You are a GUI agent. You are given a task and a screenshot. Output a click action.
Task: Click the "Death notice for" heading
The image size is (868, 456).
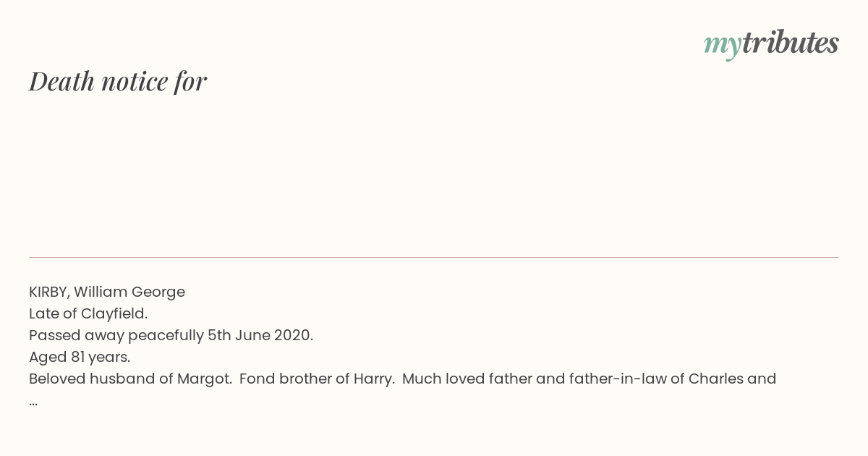tap(118, 82)
